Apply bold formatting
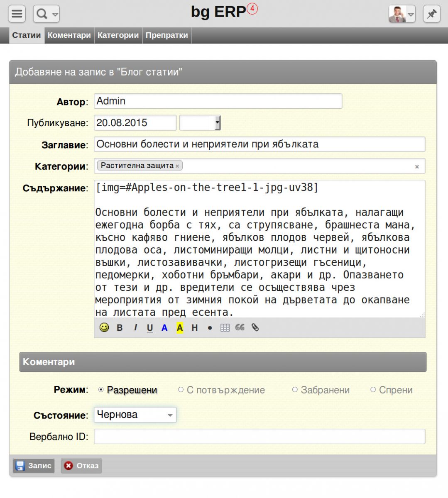 [x=120, y=328]
